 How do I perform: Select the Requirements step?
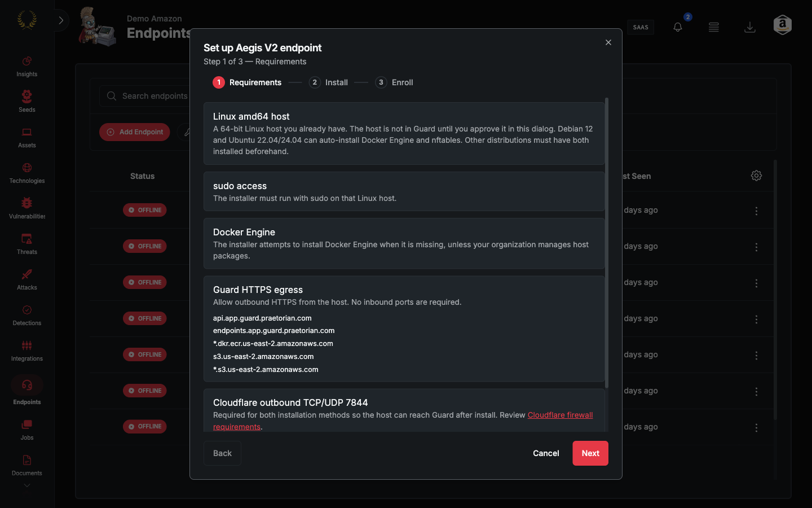[x=247, y=82]
